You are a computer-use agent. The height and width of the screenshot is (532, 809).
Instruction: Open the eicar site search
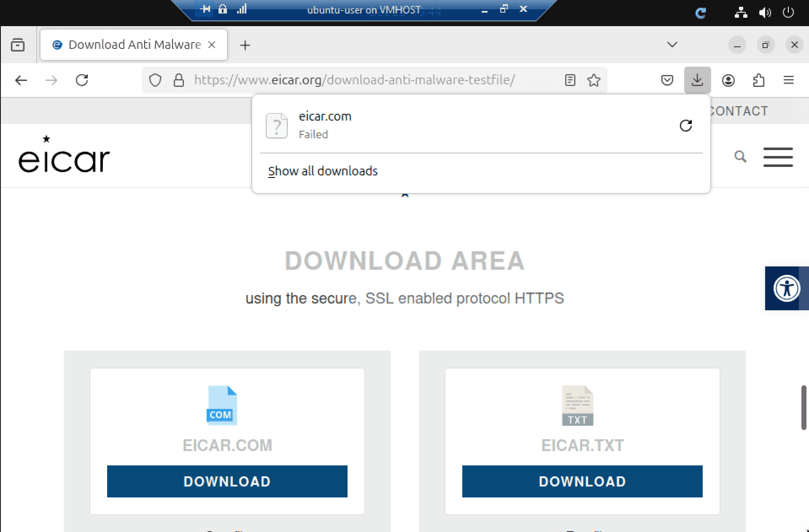click(x=740, y=156)
